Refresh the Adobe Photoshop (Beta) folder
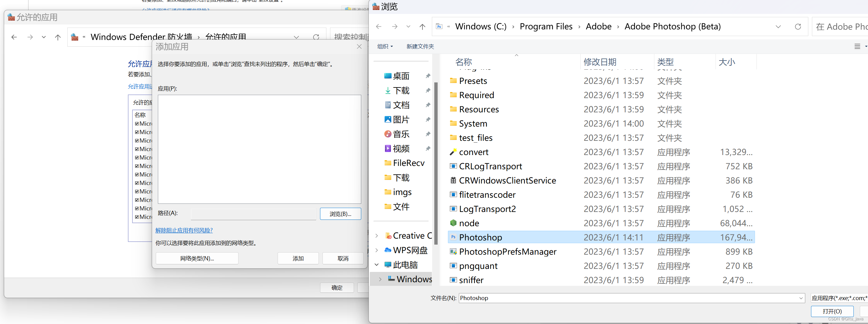The height and width of the screenshot is (324, 868). (798, 27)
